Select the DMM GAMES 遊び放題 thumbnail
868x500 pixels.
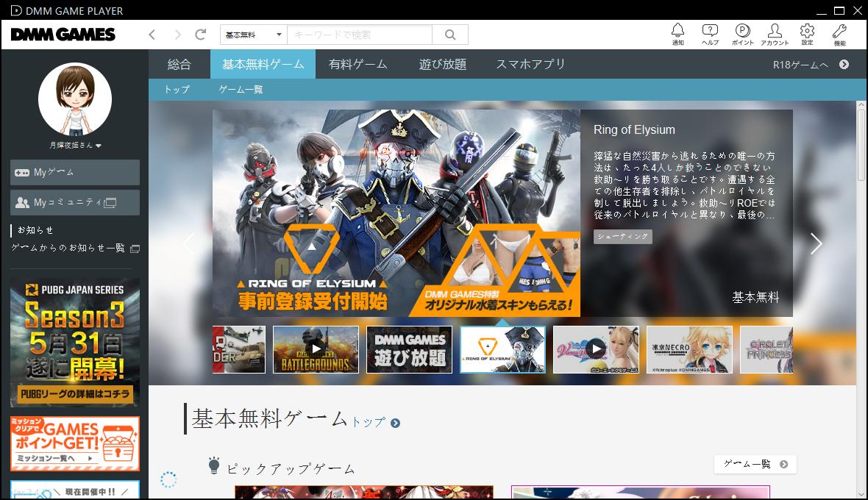click(409, 349)
